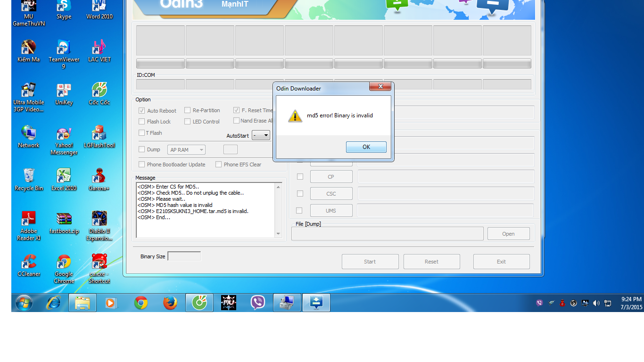The height and width of the screenshot is (362, 644).
Task: Select the Adobe Reader XI desktop icon
Action: coord(29,226)
